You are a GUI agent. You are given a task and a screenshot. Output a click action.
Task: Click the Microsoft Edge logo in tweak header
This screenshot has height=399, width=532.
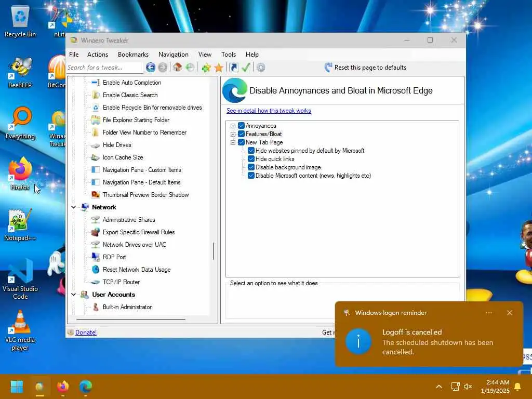235,90
